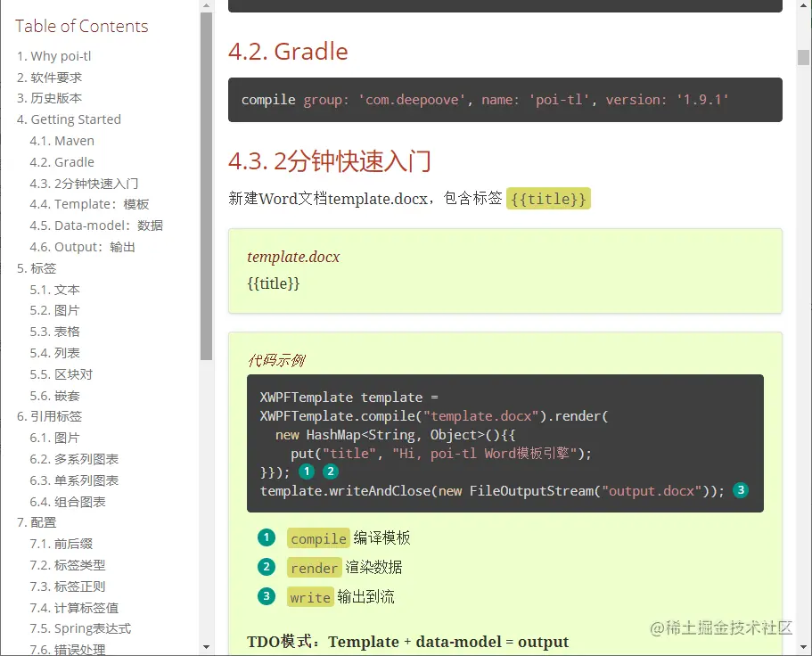Click the '4.3. 2分钟快速入门' main heading
The width and height of the screenshot is (812, 656).
point(330,161)
